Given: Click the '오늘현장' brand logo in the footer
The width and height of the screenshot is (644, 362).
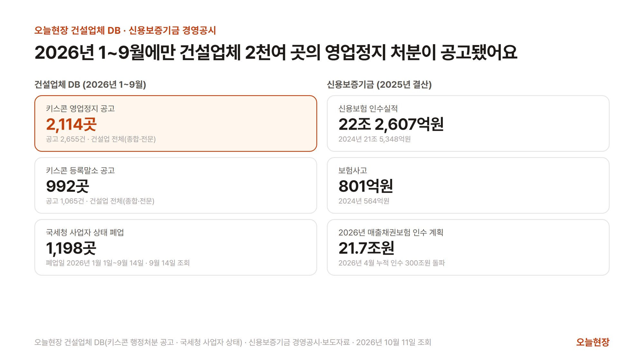Looking at the screenshot, I should tap(592, 342).
